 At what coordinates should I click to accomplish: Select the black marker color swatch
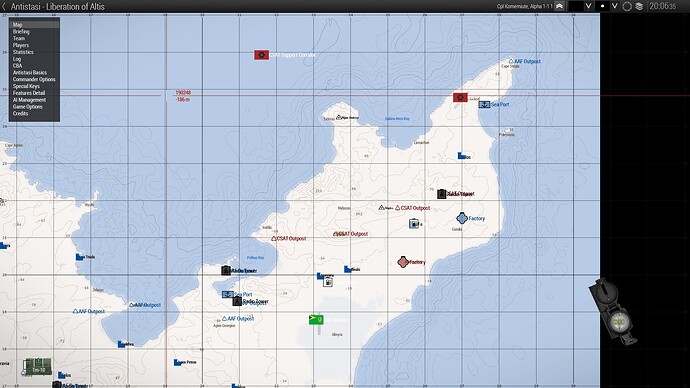pyautogui.click(x=575, y=6)
